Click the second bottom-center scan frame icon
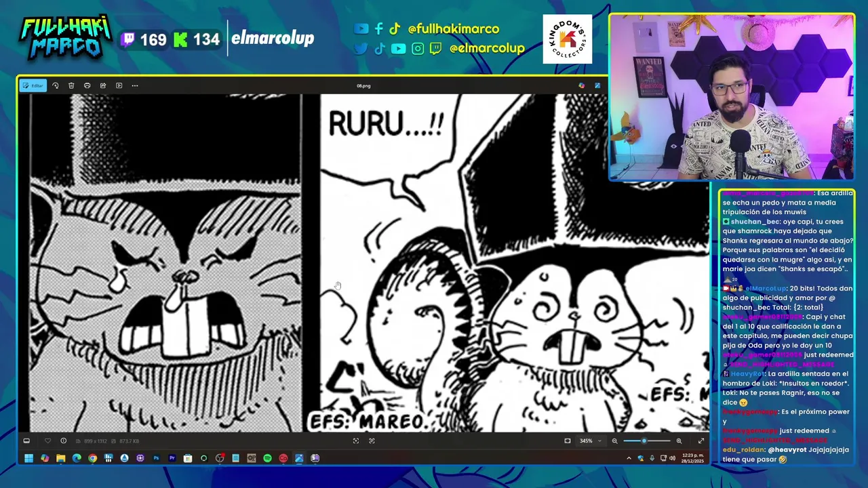Screen dimensions: 868x488 pyautogui.click(x=372, y=441)
